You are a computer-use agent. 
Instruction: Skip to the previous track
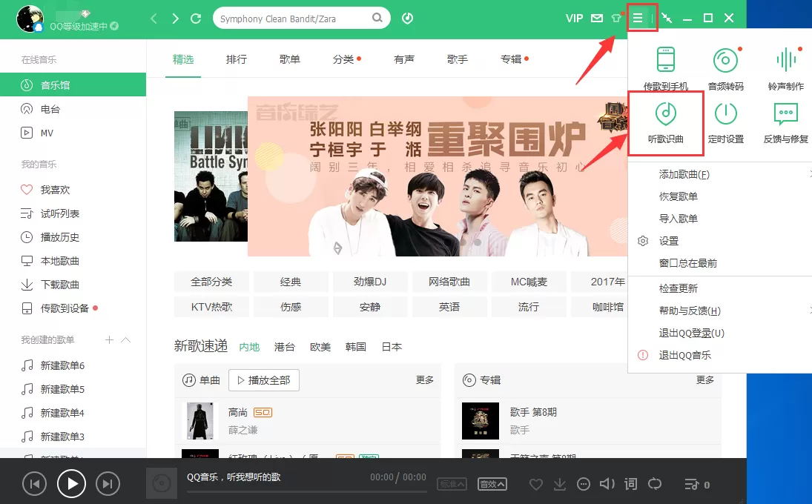[35, 484]
